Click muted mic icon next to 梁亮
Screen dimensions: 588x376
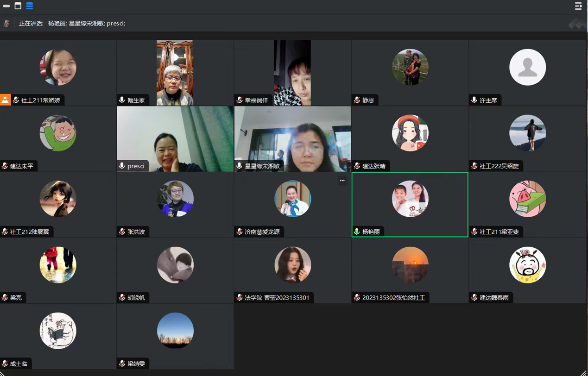5,297
